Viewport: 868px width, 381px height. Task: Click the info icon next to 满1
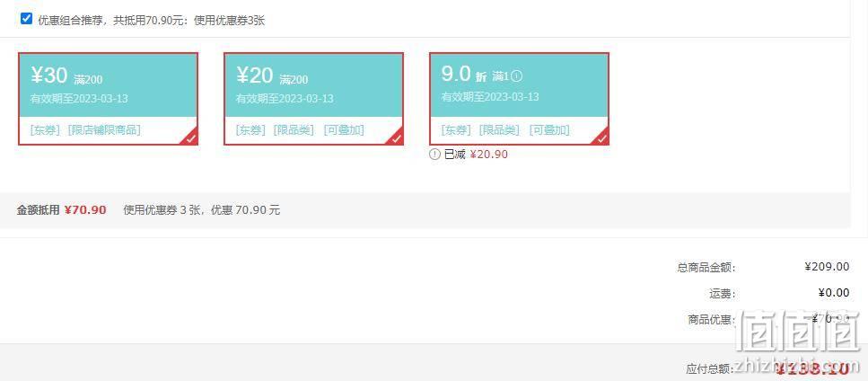click(517, 75)
